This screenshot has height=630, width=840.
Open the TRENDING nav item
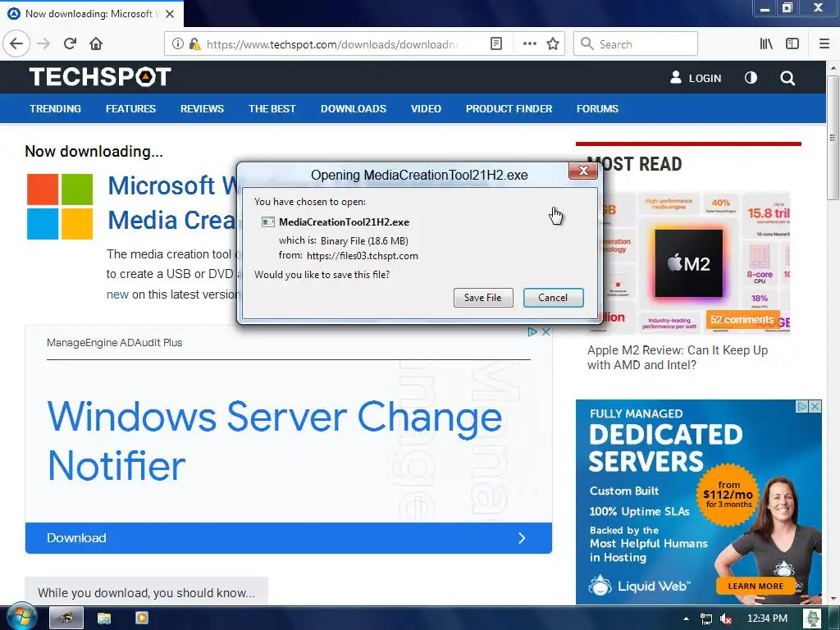56,109
